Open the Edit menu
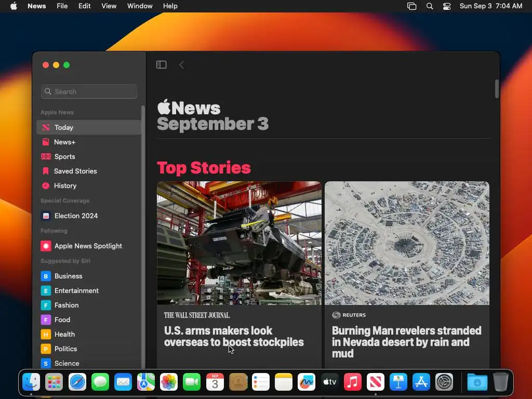532x399 pixels. click(x=85, y=6)
